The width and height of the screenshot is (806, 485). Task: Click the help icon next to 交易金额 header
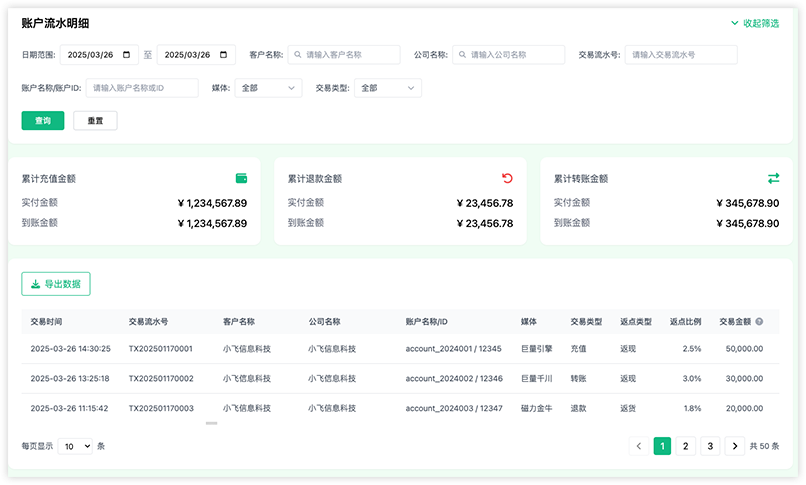click(759, 322)
